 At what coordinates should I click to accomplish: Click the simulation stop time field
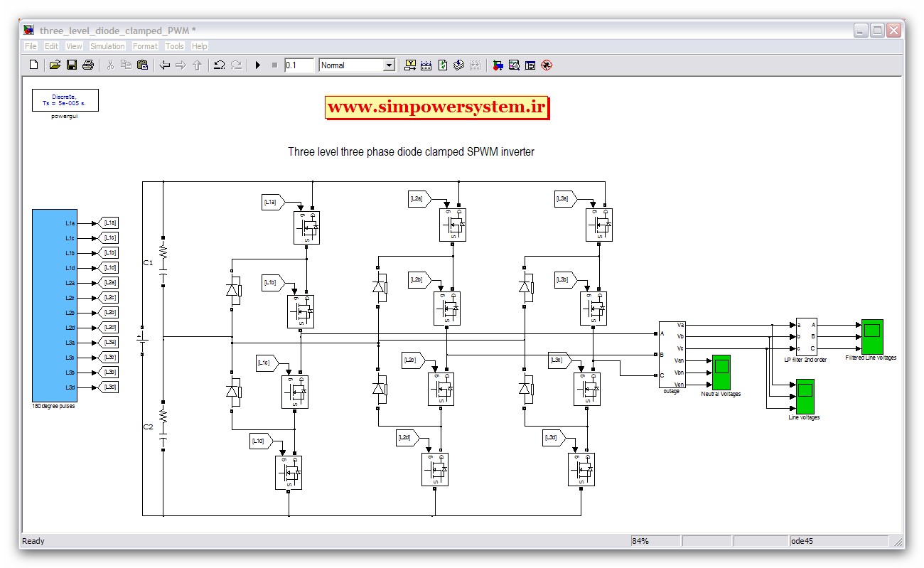299,65
